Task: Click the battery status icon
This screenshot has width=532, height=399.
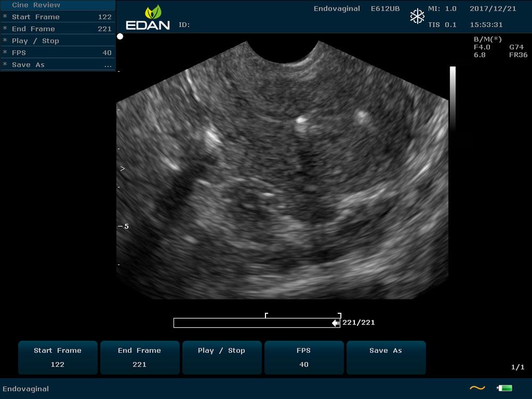Action: 504,388
